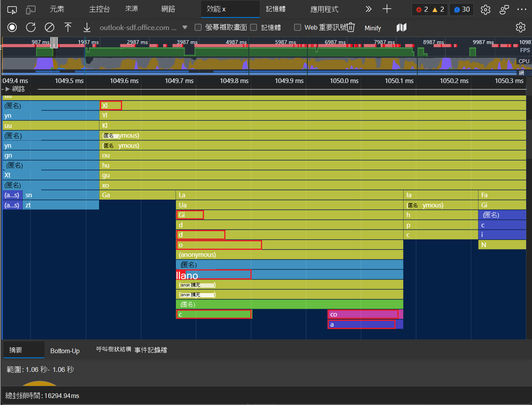Enable the 記憶體 checkbox

254,27
